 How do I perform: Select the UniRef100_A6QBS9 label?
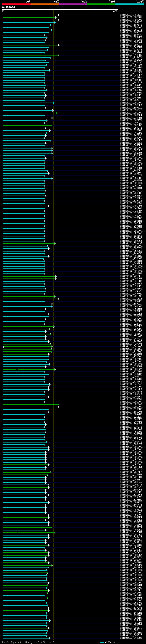point(131,90)
